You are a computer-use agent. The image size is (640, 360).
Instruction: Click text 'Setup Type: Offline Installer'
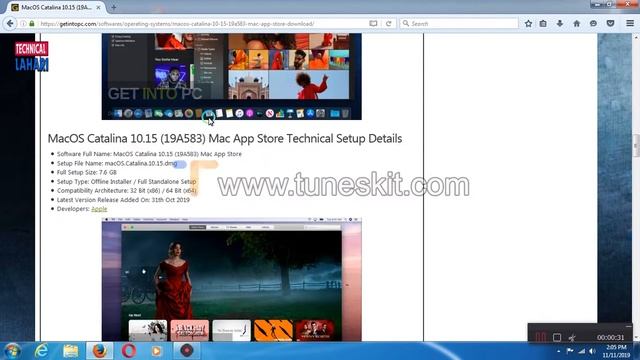[126, 182]
